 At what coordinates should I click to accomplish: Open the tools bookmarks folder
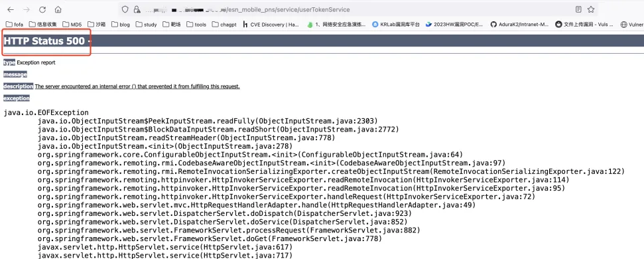pos(196,25)
